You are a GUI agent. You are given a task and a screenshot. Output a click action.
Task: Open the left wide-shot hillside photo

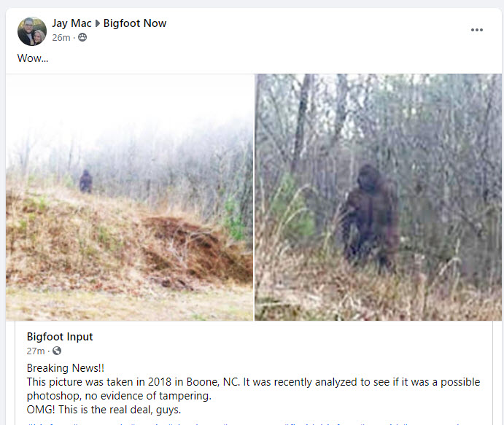click(x=130, y=198)
